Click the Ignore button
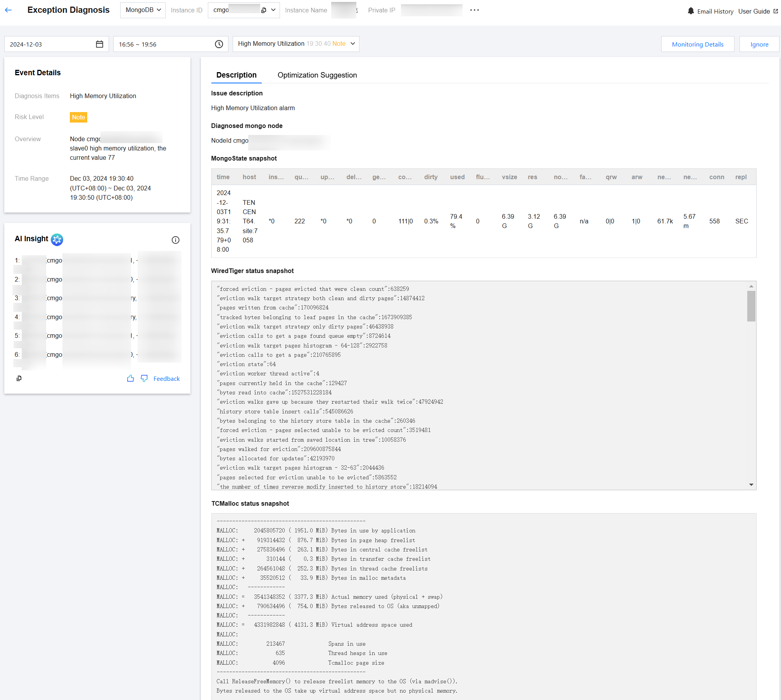 [x=759, y=44]
